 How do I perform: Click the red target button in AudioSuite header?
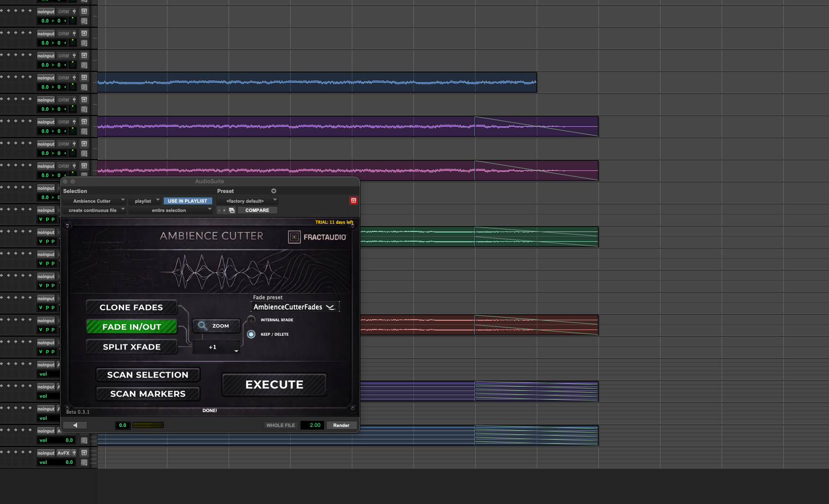point(353,201)
